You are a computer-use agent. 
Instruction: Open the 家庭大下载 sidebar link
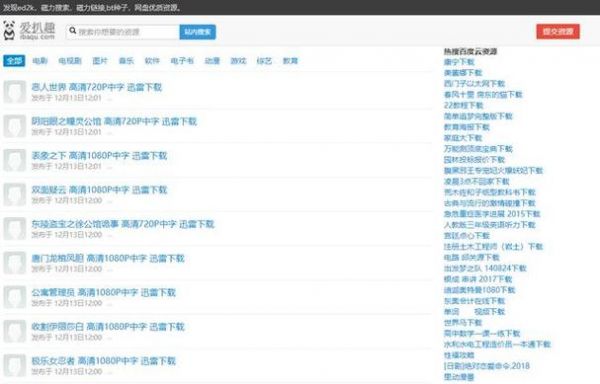[463, 138]
